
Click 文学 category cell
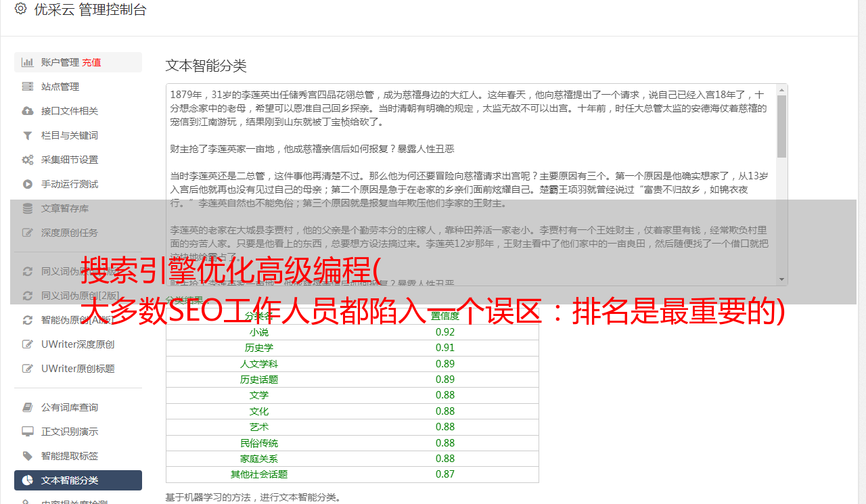(259, 395)
